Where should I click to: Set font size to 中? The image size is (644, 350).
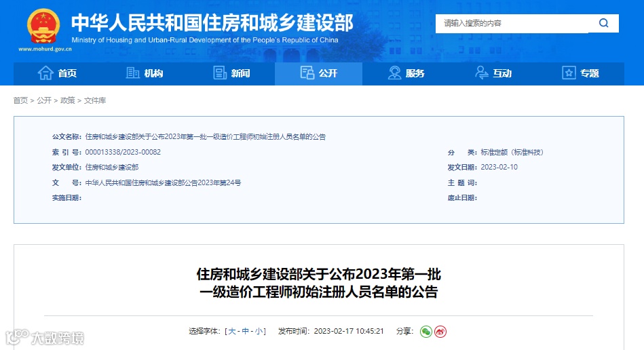(x=245, y=331)
